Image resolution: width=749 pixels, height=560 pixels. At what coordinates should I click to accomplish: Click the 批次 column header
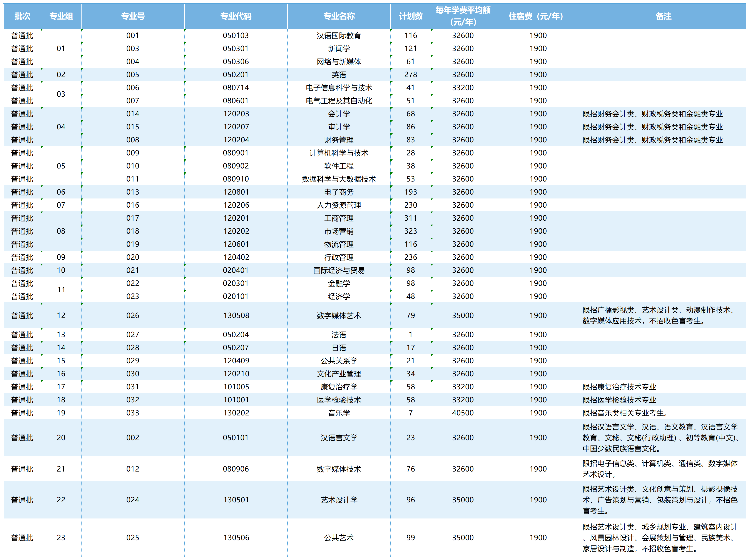click(22, 16)
